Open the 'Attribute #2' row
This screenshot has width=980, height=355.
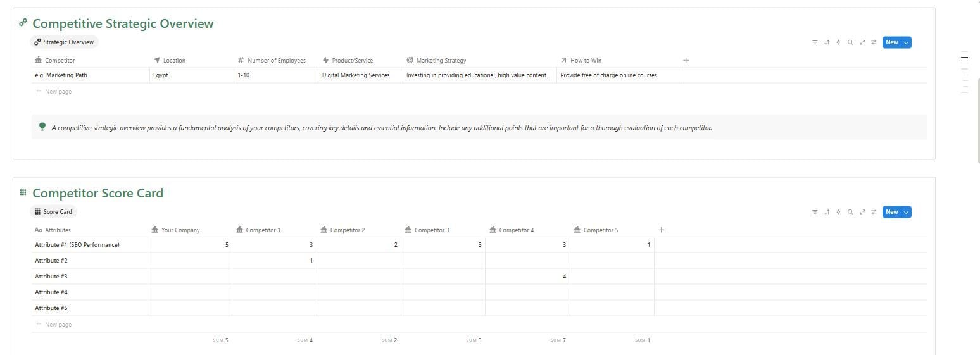coord(51,261)
